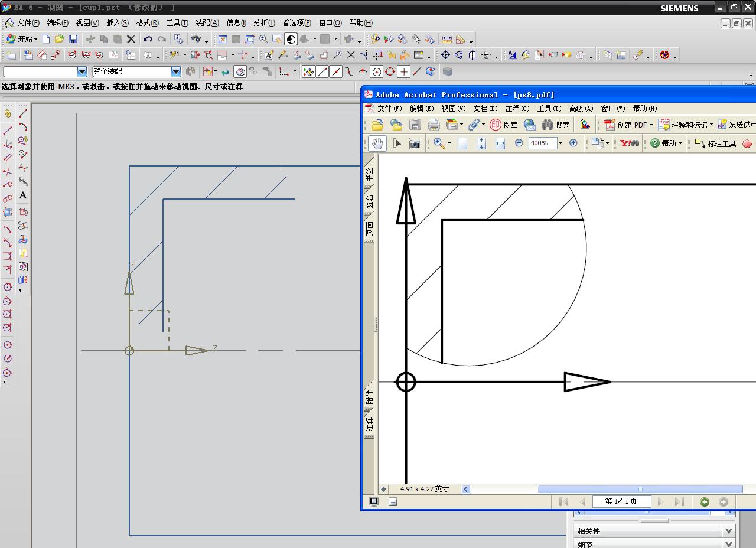Click the Acrobat email icon

[x=530, y=125]
